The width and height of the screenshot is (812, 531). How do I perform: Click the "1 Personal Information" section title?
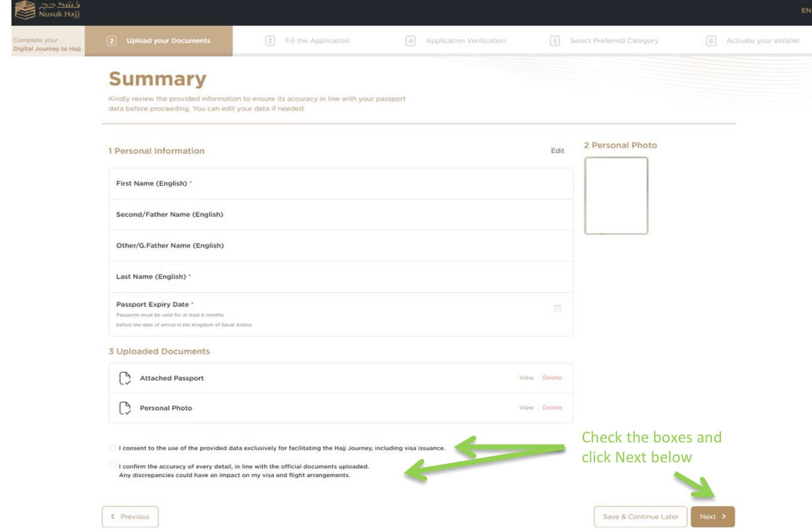click(x=157, y=151)
